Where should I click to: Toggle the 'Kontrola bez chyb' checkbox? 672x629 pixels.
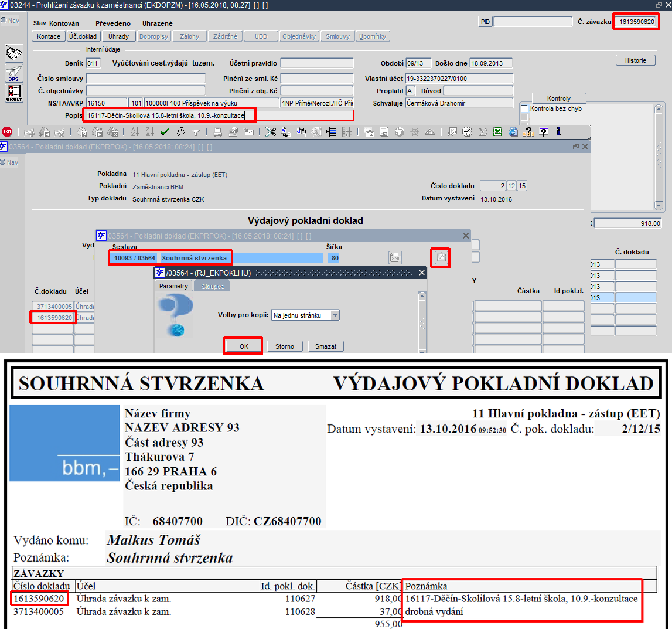pyautogui.click(x=524, y=108)
